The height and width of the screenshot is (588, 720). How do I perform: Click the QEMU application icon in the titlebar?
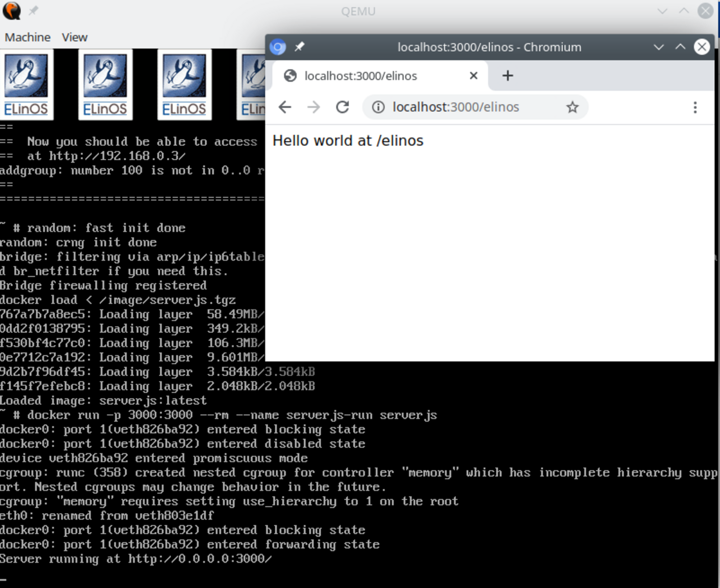(x=11, y=11)
